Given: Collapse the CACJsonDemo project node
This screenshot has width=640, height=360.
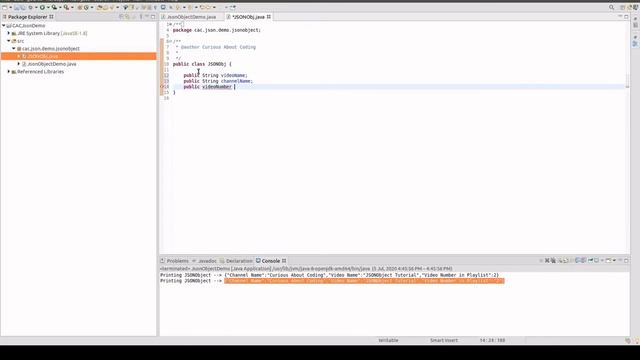Looking at the screenshot, I should [x=4, y=26].
